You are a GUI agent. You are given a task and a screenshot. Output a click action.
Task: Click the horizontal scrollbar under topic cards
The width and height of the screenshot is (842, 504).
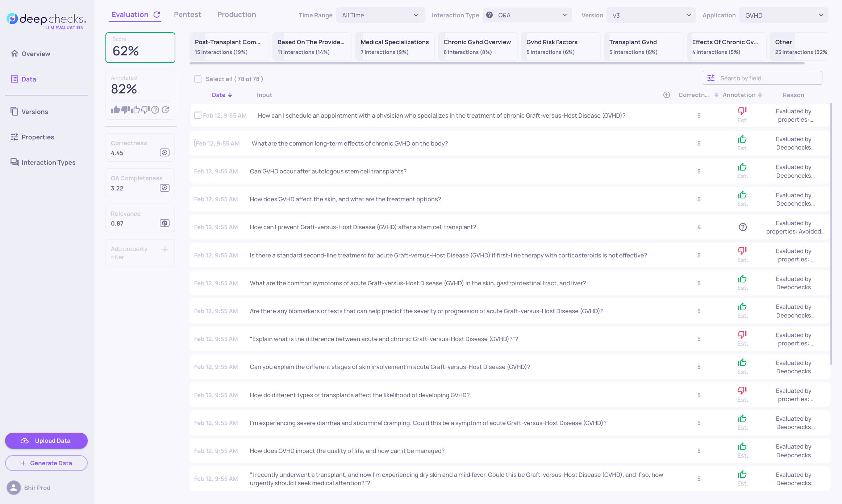496,63
